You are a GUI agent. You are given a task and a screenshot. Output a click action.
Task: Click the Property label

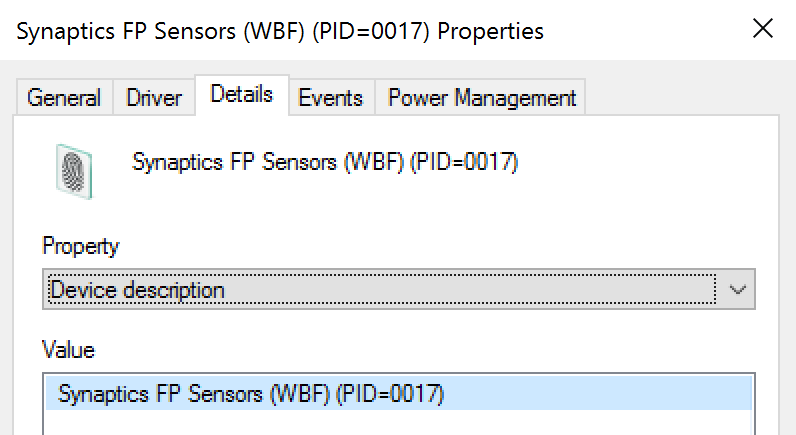(x=81, y=246)
